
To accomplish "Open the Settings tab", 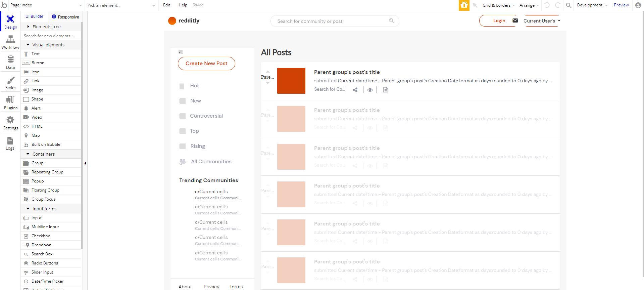I will 10,123.
